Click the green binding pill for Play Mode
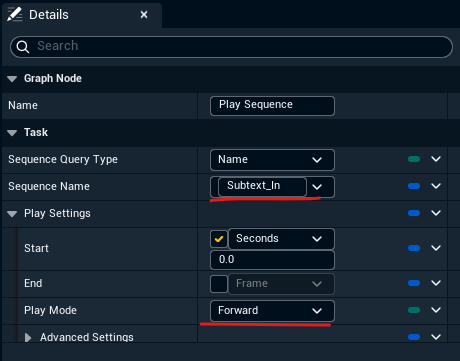Image resolution: width=460 pixels, height=361 pixels. (414, 310)
